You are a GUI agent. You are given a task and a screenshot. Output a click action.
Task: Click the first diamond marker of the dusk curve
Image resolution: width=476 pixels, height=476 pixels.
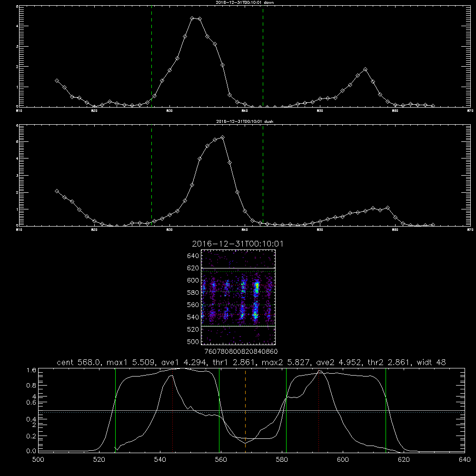57,191
